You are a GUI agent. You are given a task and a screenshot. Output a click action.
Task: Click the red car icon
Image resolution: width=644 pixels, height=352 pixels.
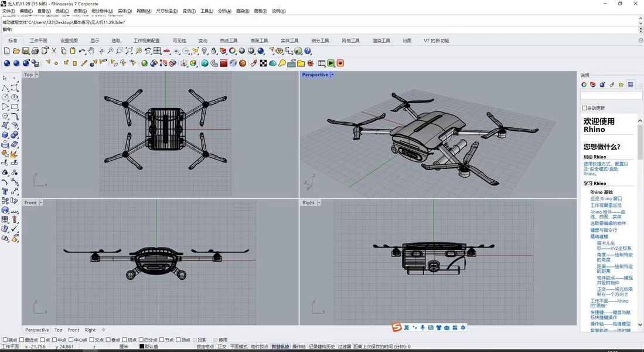click(167, 50)
